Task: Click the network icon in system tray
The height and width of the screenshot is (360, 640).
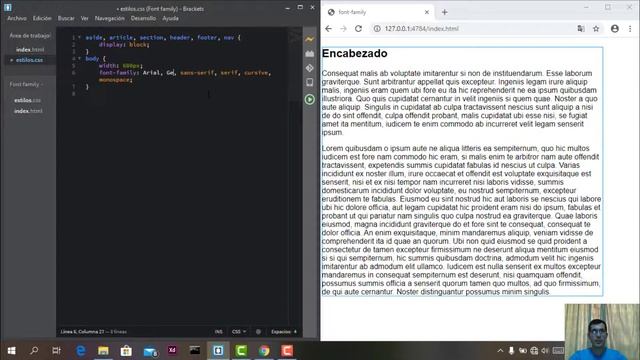Action: click(534, 351)
